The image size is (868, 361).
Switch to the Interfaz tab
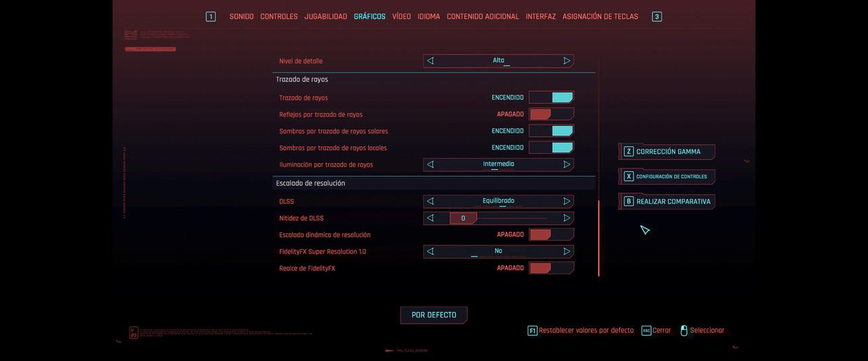540,16
